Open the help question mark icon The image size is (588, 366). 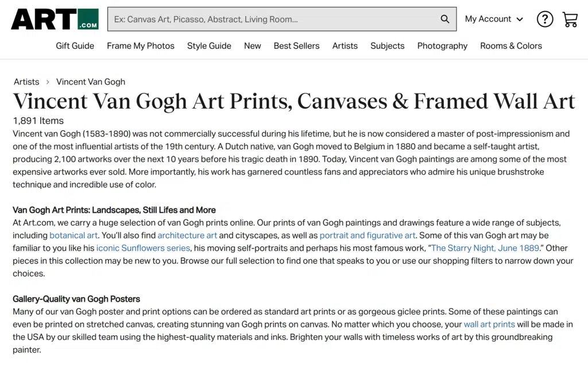coord(544,19)
